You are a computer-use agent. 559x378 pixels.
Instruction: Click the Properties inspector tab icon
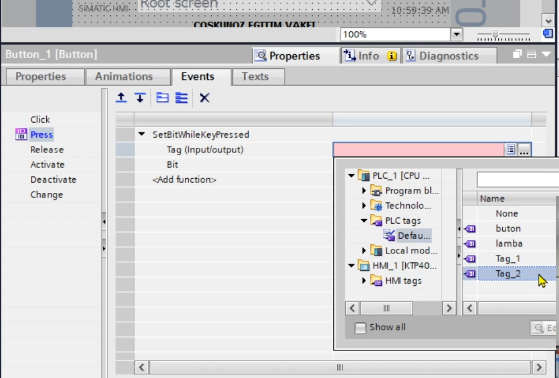click(261, 56)
